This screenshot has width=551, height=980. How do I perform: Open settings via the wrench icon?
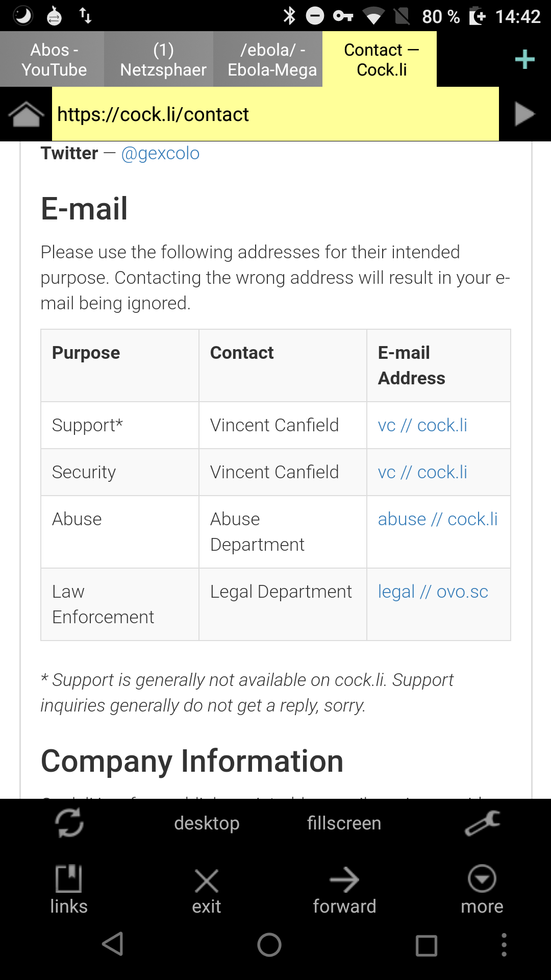point(482,823)
